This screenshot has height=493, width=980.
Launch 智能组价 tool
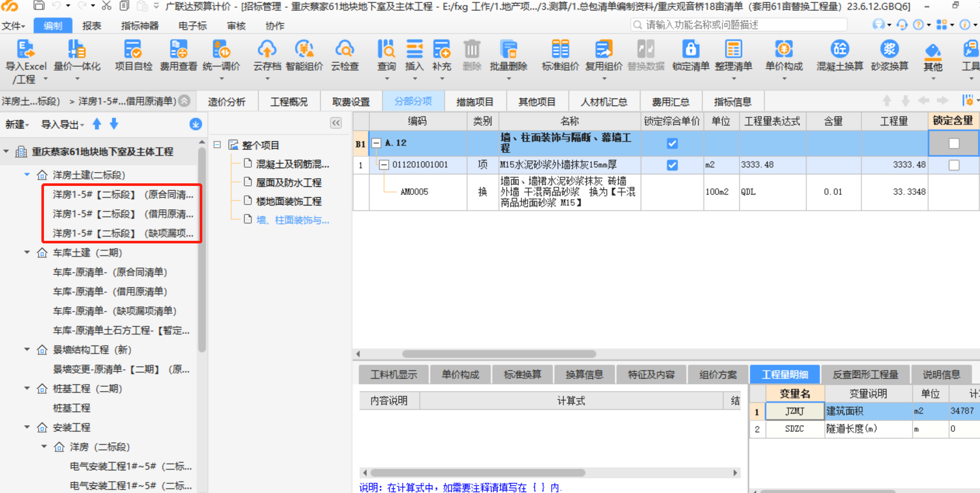click(304, 56)
